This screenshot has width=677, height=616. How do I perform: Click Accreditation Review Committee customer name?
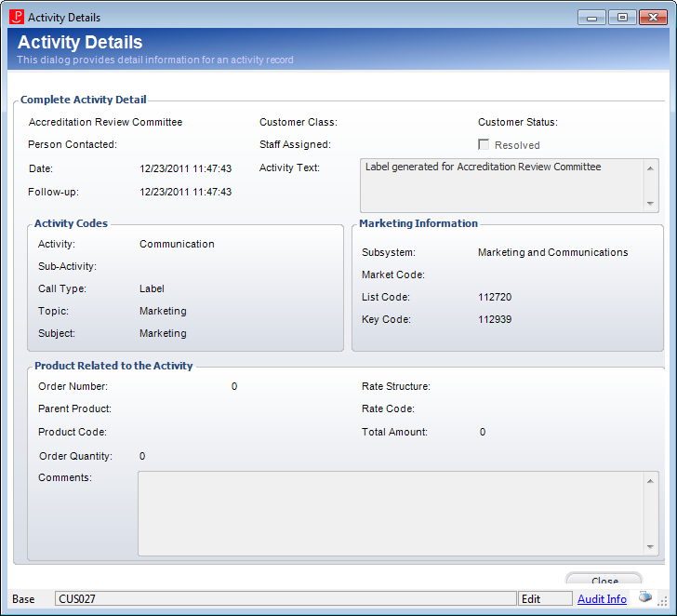click(x=105, y=122)
